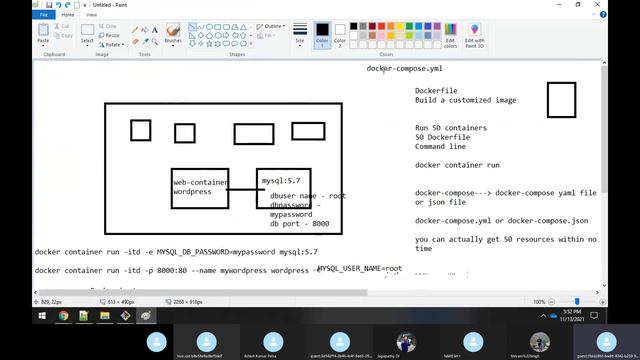Activate Color 2 box
Image resolution: width=640 pixels, height=360 pixels.
[340, 35]
